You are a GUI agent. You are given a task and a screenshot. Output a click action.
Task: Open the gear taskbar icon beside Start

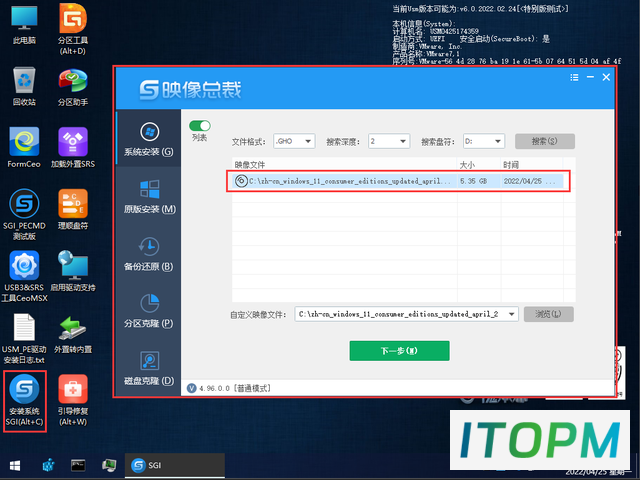click(49, 466)
